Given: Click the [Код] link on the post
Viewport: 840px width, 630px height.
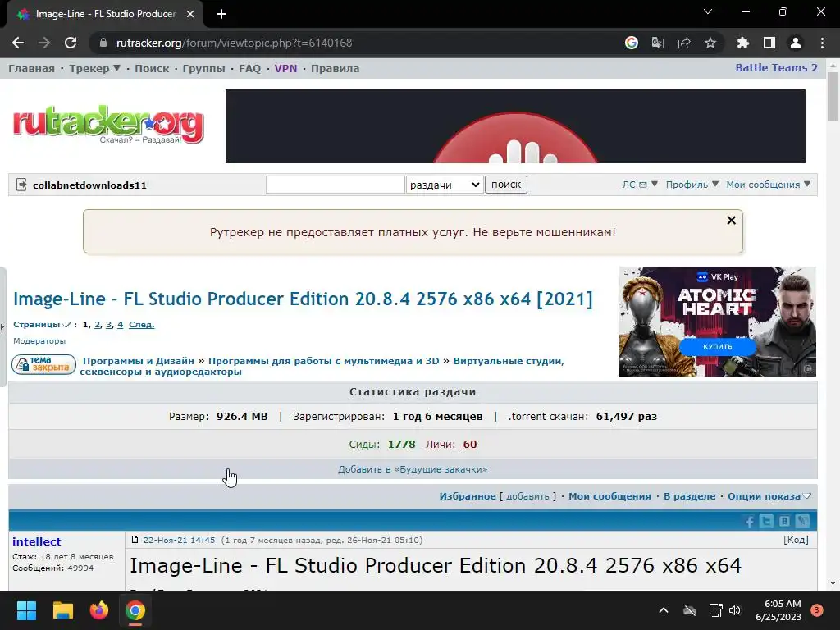Looking at the screenshot, I should 796,540.
